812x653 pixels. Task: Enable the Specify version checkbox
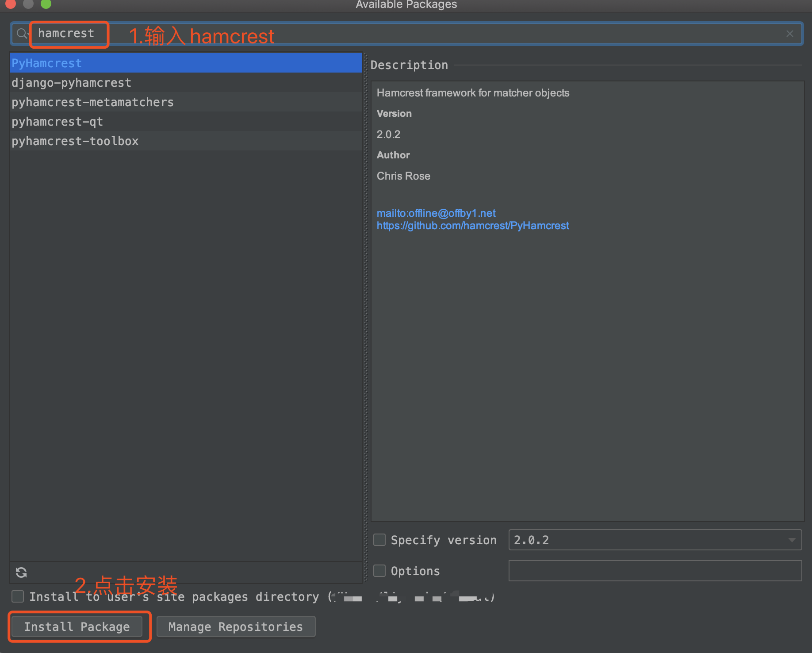pos(379,540)
